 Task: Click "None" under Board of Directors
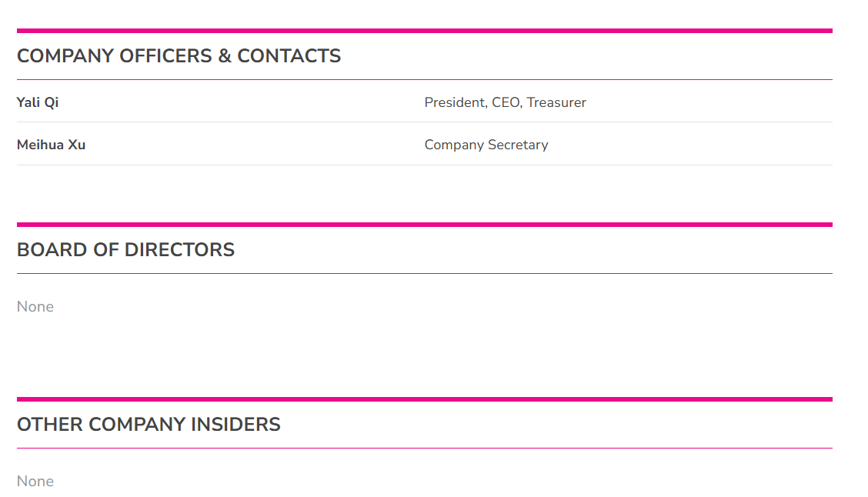(35, 306)
